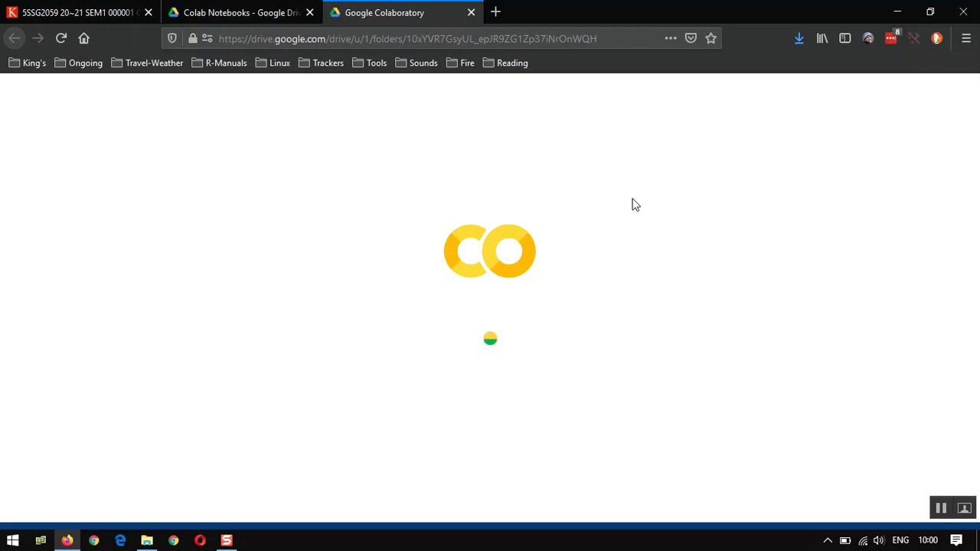Open the Sounds bookmarks folder

coord(416,63)
